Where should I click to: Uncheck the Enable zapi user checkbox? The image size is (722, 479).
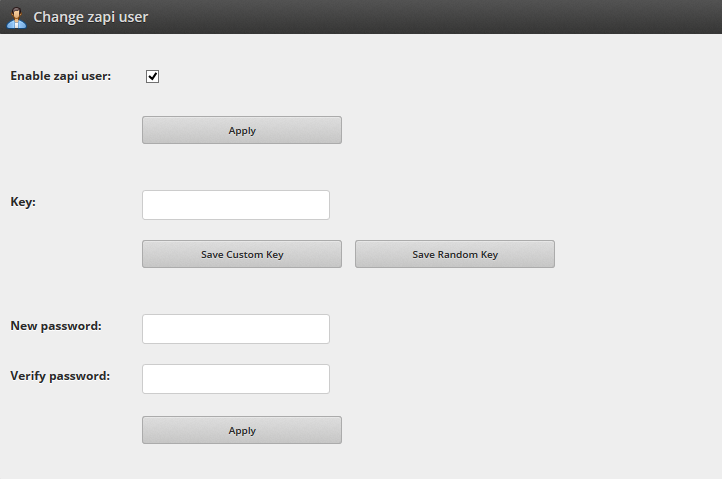click(152, 76)
